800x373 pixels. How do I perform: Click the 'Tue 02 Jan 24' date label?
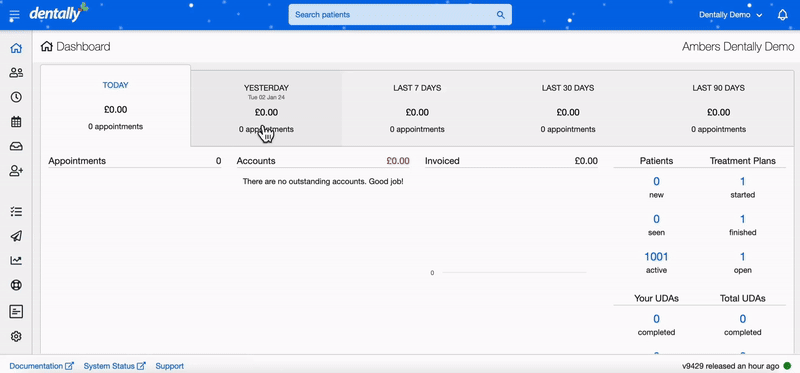pyautogui.click(x=266, y=97)
